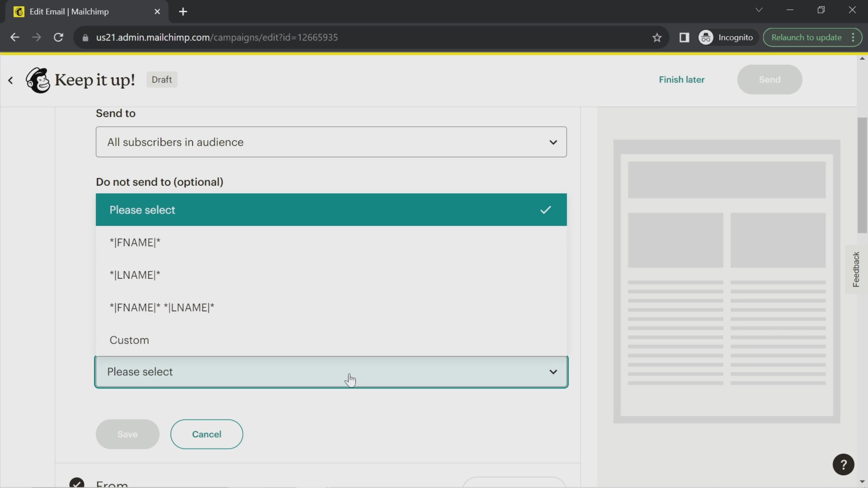Expand the Send to audience dropdown
This screenshot has width=868, height=488.
point(331,142)
